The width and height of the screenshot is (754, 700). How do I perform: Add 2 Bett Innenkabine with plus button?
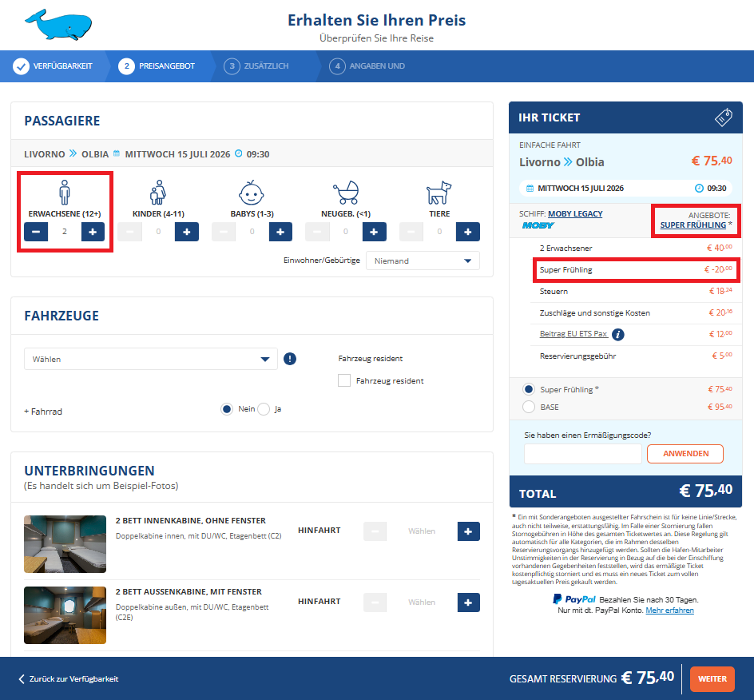coord(469,531)
